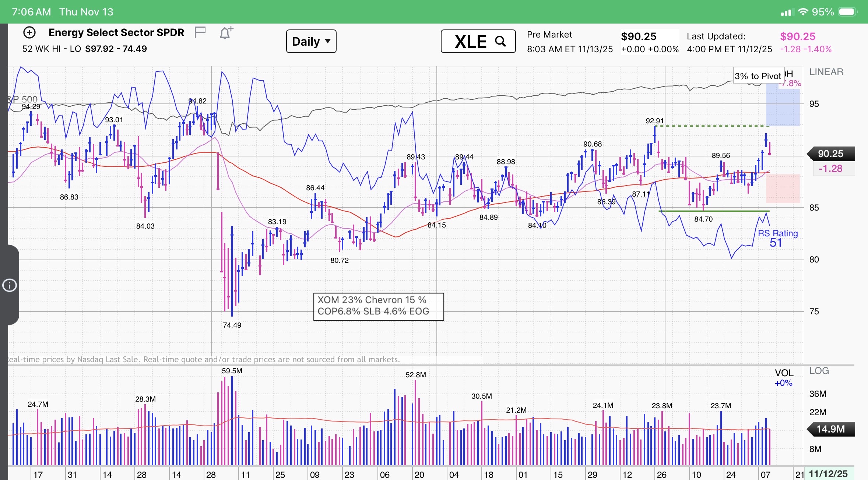868x480 pixels.
Task: Open the info panel circle icon
Action: point(10,285)
